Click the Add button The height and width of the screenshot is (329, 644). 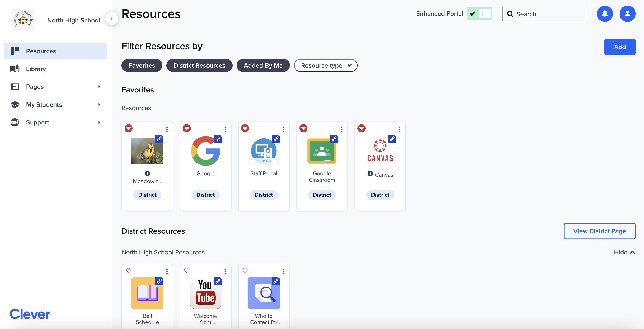pos(620,47)
